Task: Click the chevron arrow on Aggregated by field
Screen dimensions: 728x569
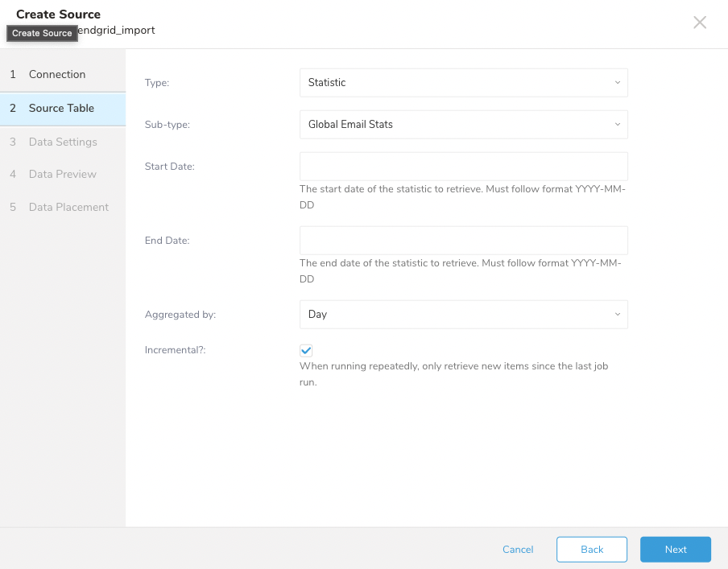Action: 617,315
